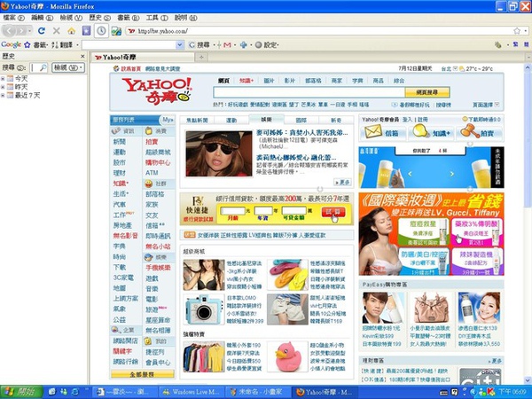
Task: Click the 註冊 register link
Action: pos(423,120)
